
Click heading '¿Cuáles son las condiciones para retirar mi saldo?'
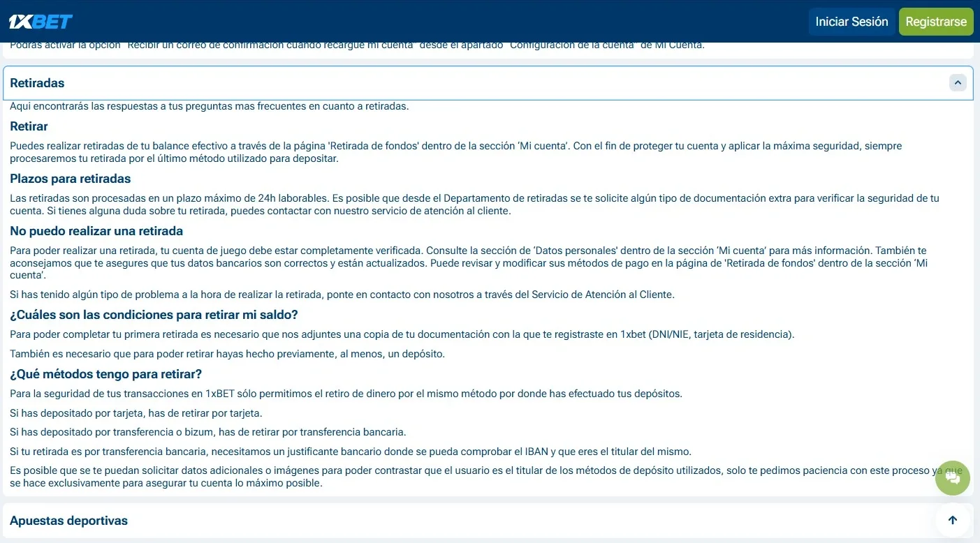point(154,315)
